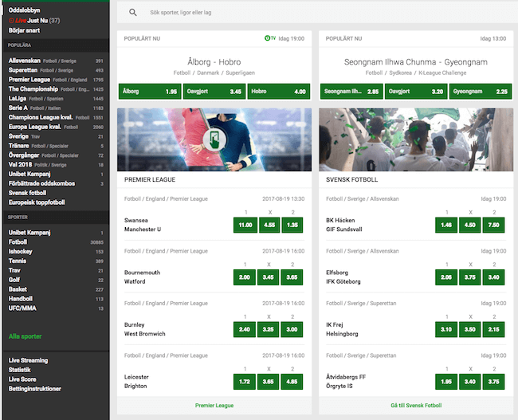Open Börjar snart section

(24, 30)
